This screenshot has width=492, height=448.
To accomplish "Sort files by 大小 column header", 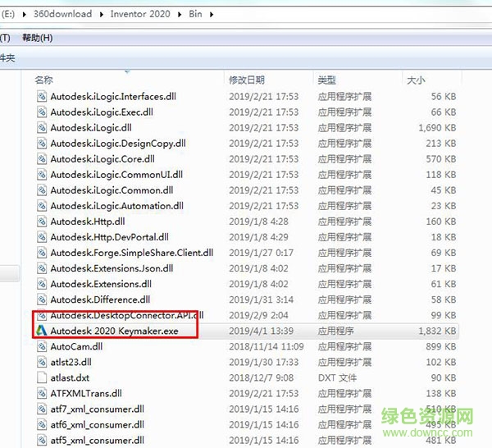I will [416, 80].
